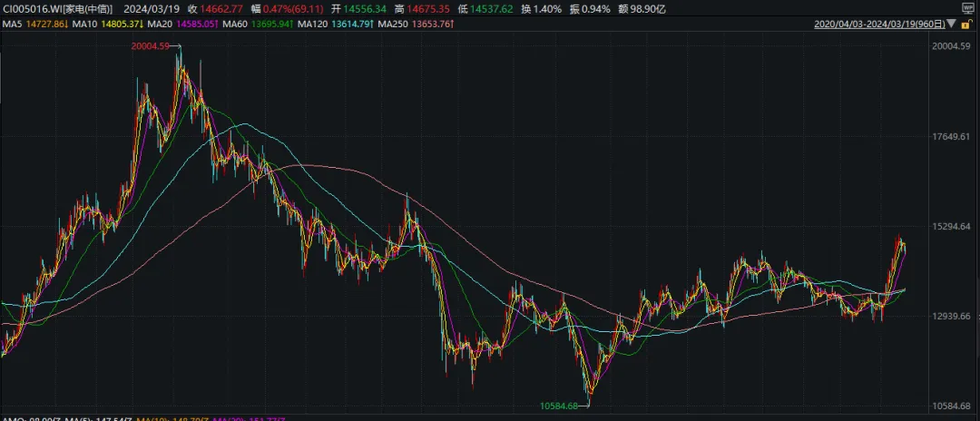Click the 10584.68 bottom price axis label
980x421 pixels.
click(951, 406)
